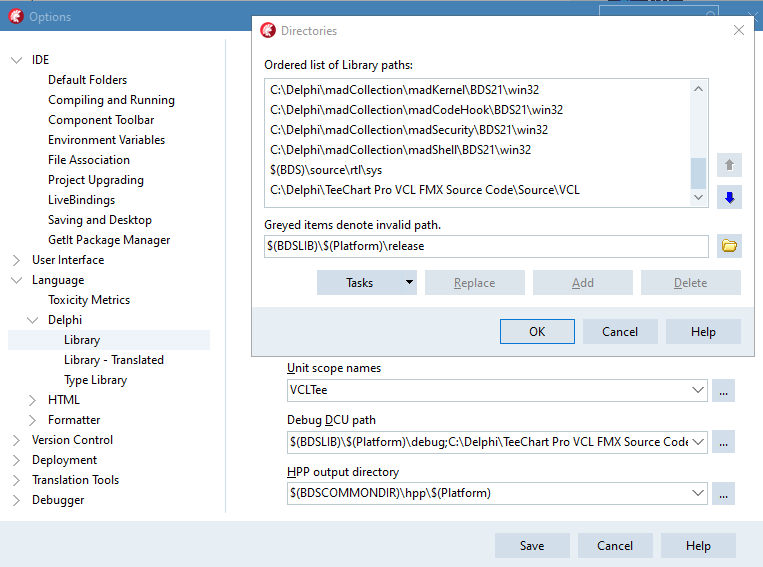
Task: Click library list scrollbar down arrow
Action: click(x=698, y=197)
